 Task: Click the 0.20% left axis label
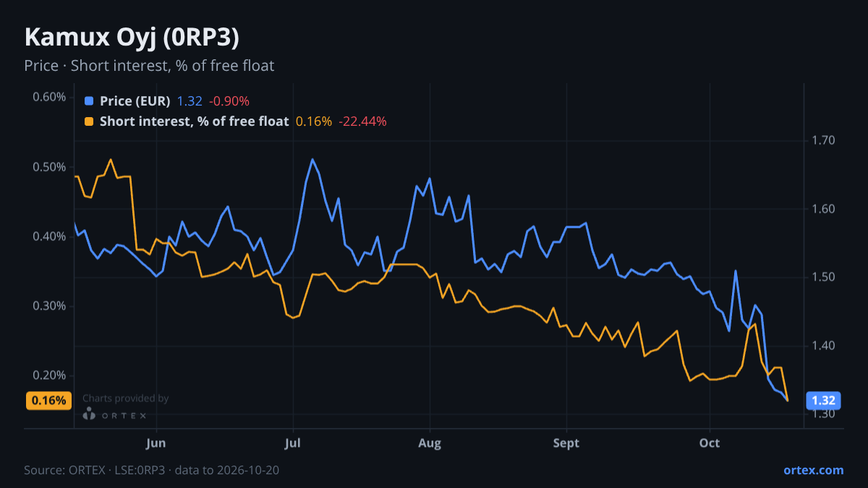click(49, 375)
